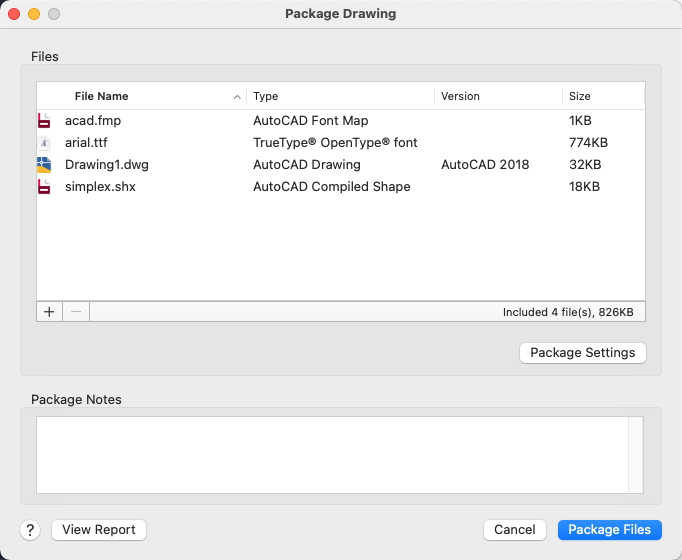
Task: Sort files by the Version column
Action: 497,97
